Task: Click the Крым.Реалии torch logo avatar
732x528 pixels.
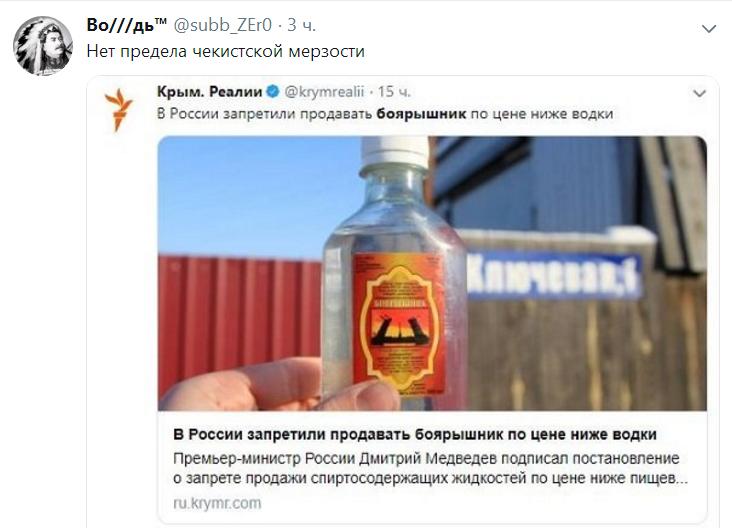Action: pyautogui.click(x=119, y=109)
